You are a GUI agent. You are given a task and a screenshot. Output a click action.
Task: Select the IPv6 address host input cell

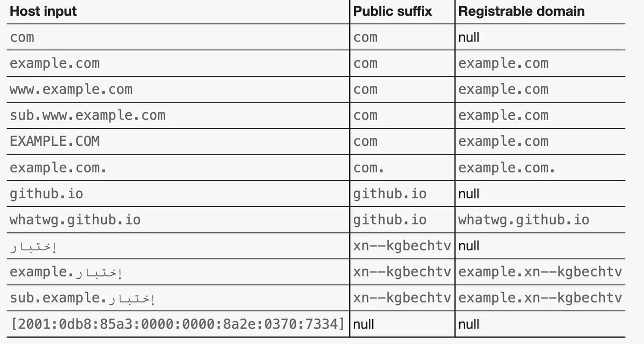point(178,324)
